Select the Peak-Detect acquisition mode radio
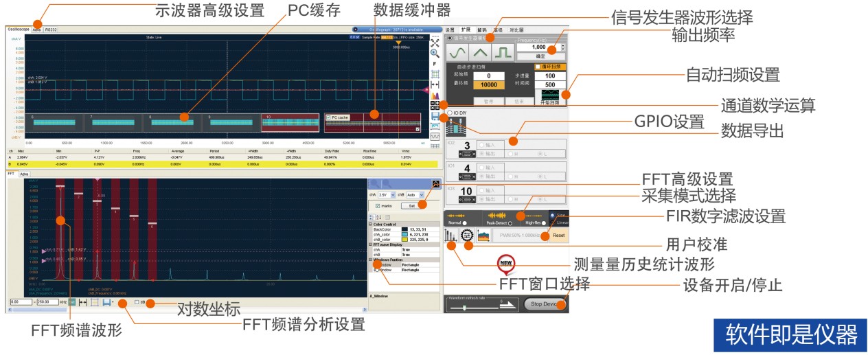Image resolution: width=868 pixels, height=355 pixels. click(510, 223)
